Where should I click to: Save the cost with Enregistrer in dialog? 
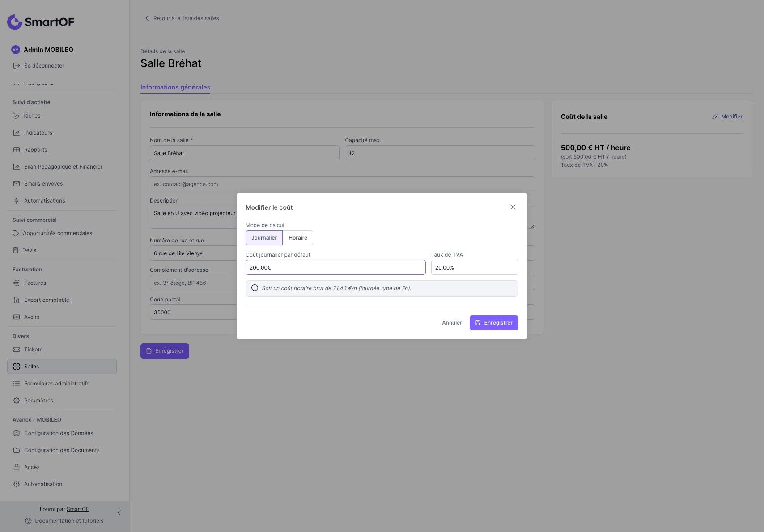(494, 323)
